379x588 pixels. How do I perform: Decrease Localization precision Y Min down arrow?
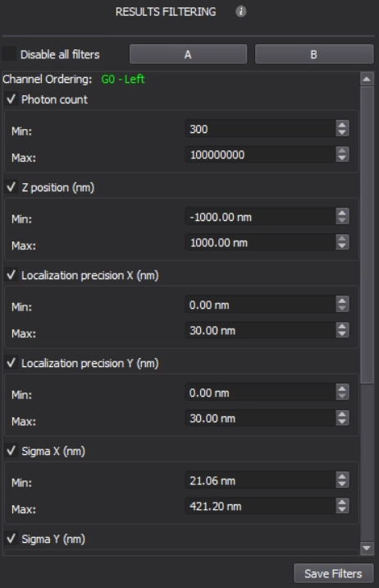click(x=342, y=396)
